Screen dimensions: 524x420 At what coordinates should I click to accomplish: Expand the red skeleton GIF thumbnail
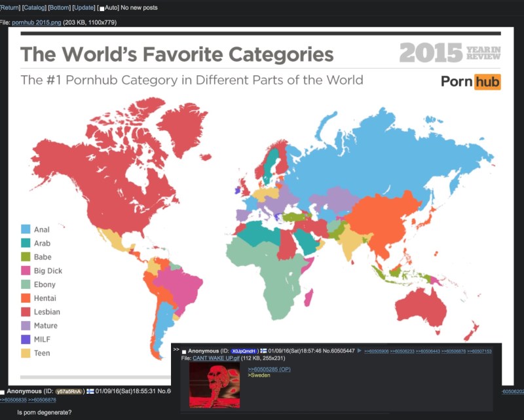tap(214, 385)
